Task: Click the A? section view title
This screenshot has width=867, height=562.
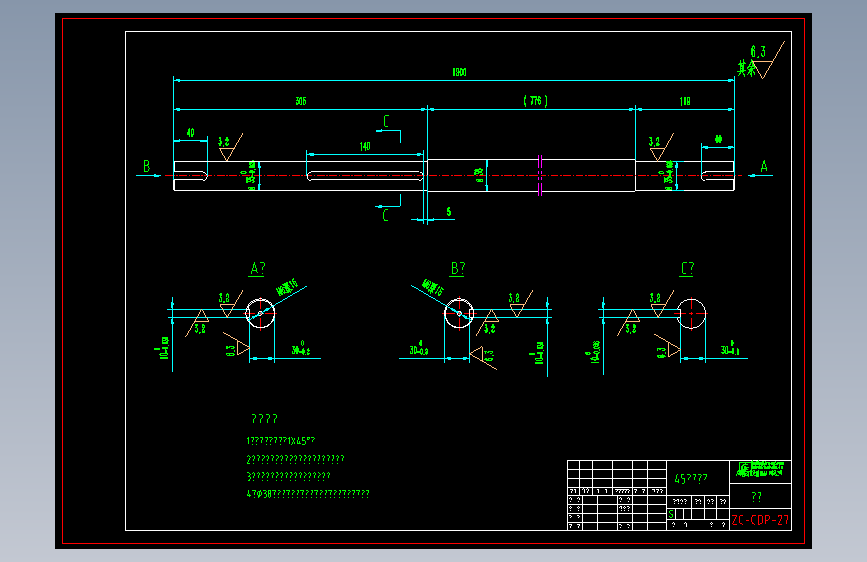Action: coord(258,269)
